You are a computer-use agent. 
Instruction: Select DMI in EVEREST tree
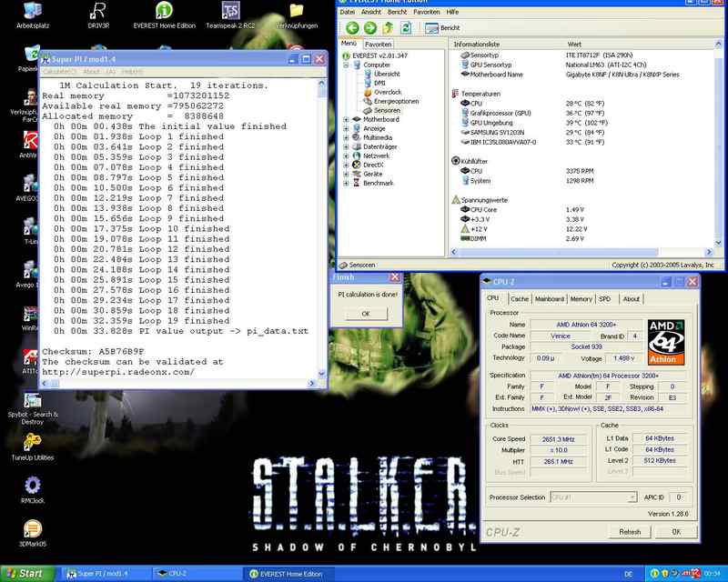(379, 83)
